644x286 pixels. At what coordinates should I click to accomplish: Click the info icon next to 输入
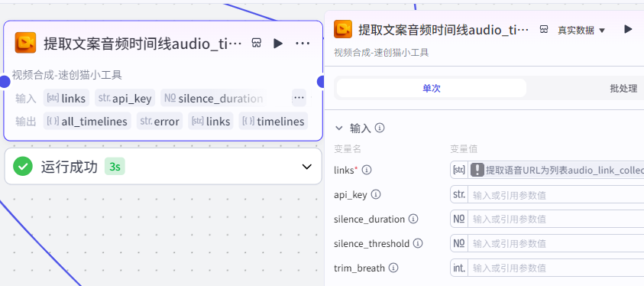[x=380, y=128]
